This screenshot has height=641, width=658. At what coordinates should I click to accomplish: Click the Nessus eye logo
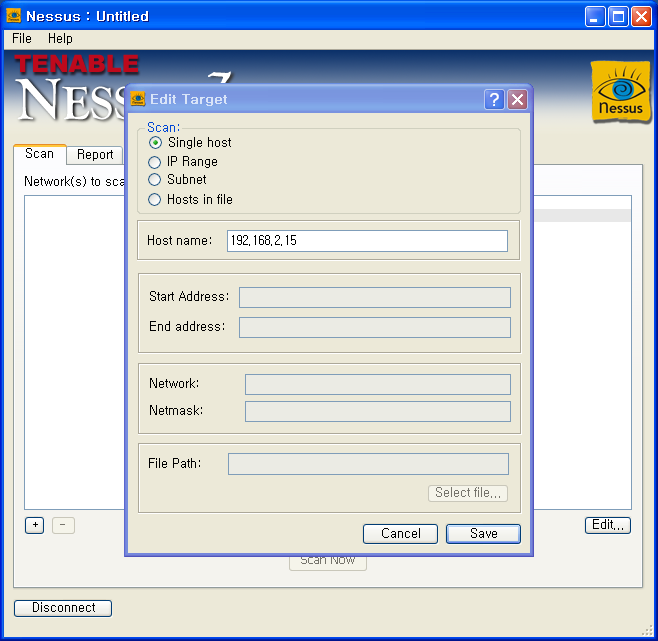click(620, 92)
